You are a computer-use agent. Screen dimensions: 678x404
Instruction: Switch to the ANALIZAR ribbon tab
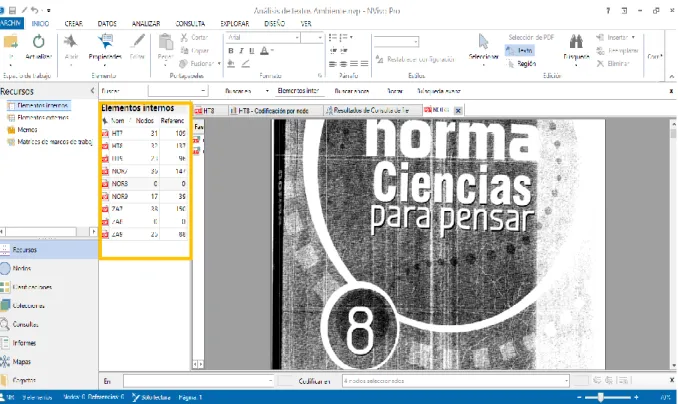point(146,24)
